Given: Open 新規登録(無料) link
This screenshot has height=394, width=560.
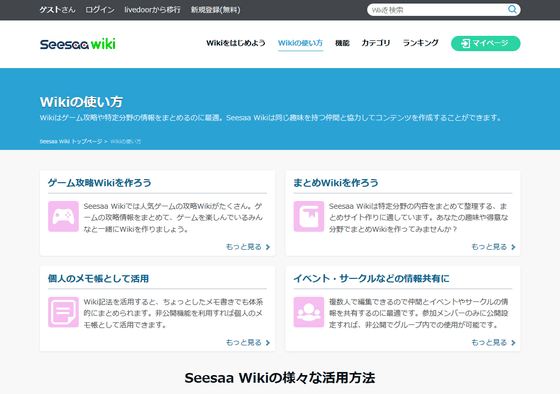Looking at the screenshot, I should pos(215,10).
